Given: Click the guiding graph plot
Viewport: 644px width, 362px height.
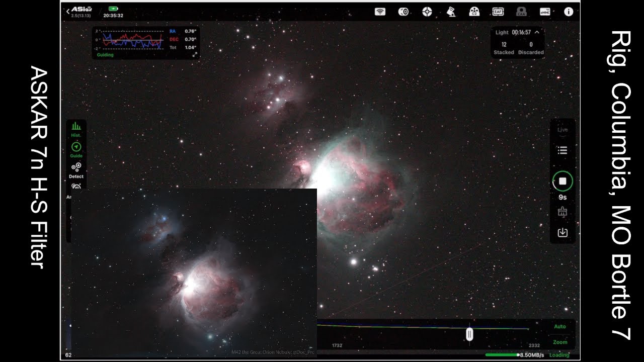Looking at the screenshot, I should coord(133,40).
